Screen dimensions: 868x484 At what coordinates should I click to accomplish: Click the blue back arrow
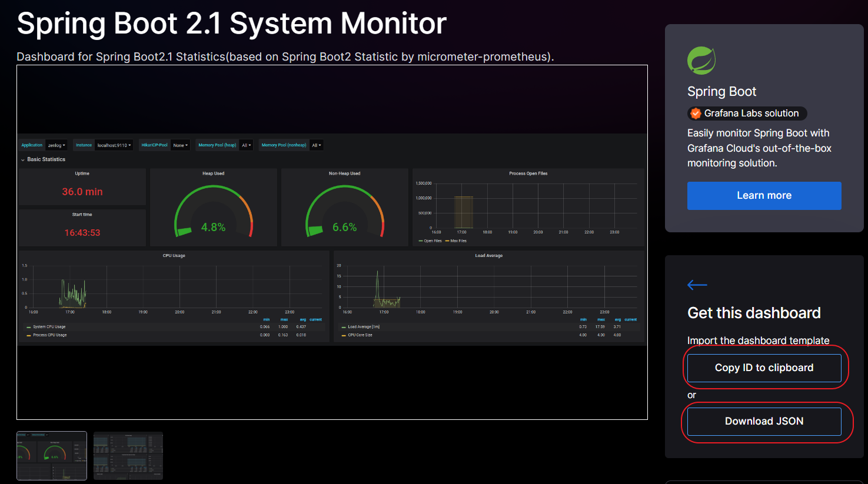pos(697,285)
